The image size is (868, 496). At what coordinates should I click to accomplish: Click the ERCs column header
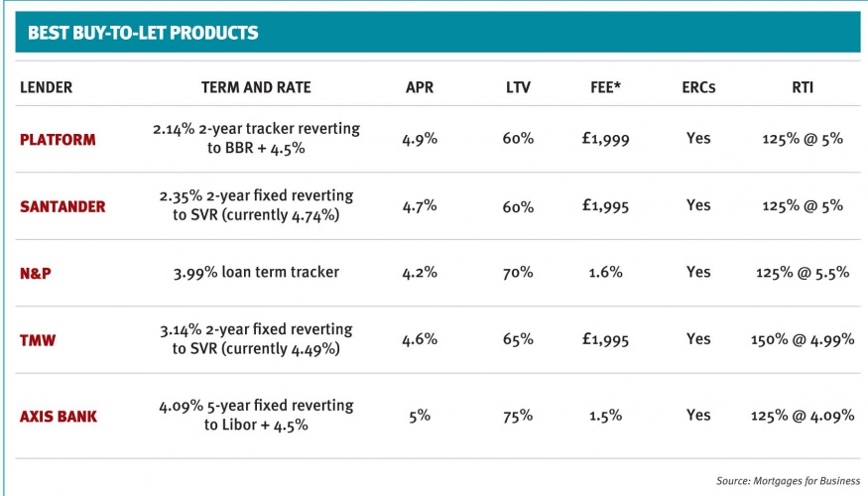pyautogui.click(x=698, y=87)
